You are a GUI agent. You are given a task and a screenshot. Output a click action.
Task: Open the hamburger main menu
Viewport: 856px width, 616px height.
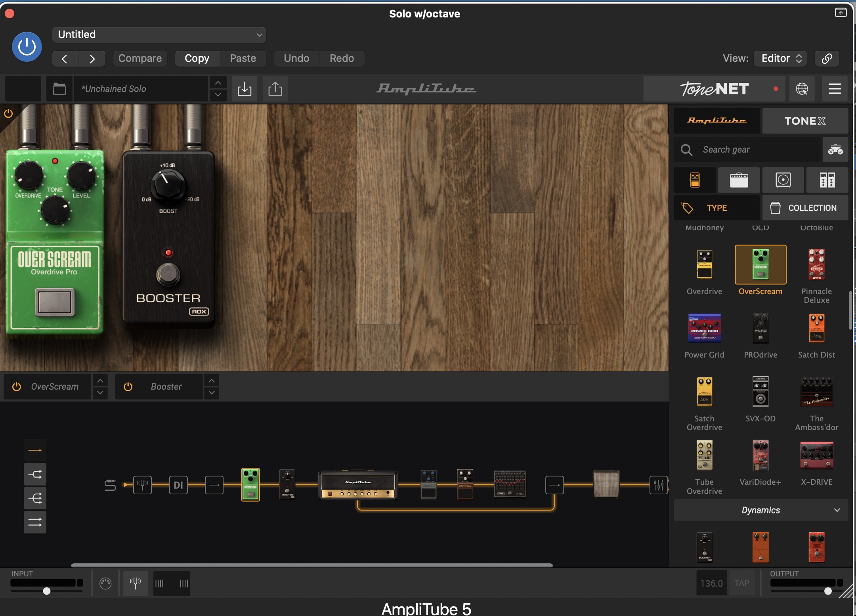[x=835, y=89]
